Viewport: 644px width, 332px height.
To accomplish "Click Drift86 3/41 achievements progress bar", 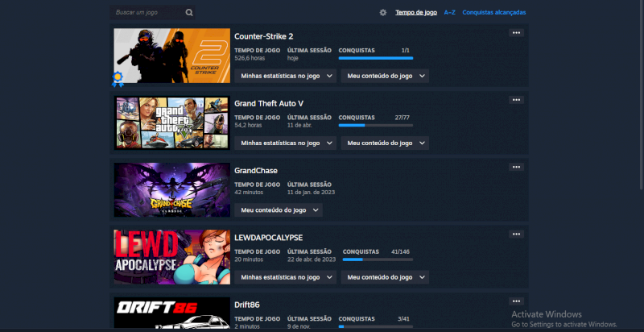I will [376, 326].
